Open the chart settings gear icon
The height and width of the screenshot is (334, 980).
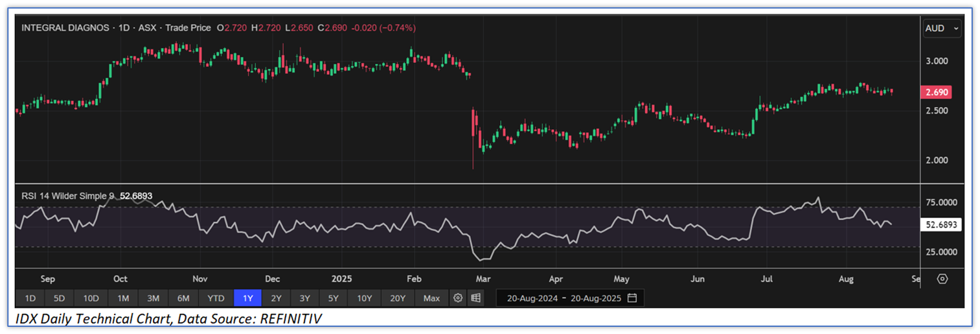click(x=458, y=298)
